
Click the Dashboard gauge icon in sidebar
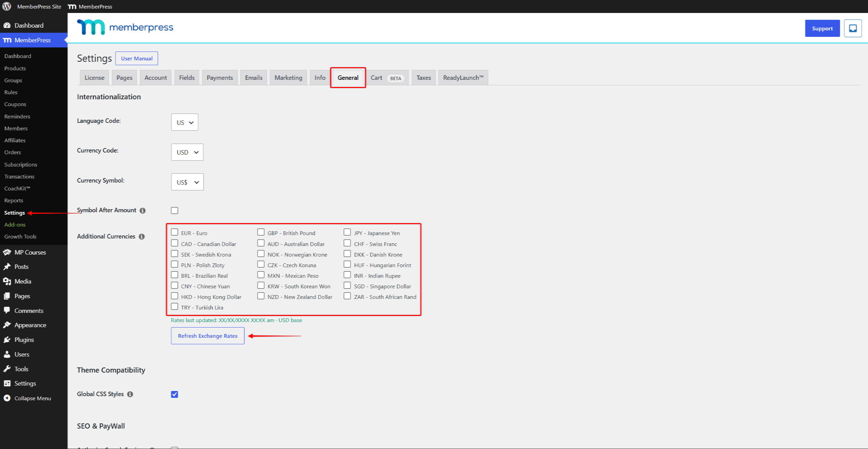[7, 25]
